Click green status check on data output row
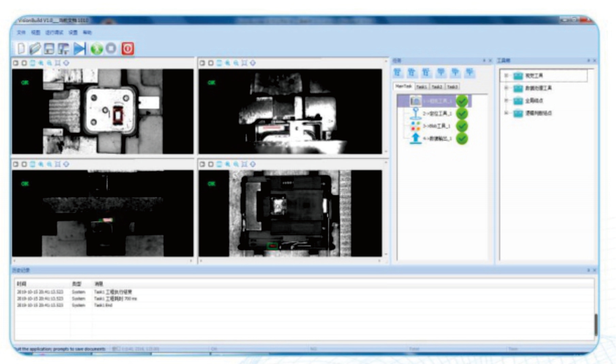Image resolution: width=616 pixels, height=364 pixels. (462, 139)
